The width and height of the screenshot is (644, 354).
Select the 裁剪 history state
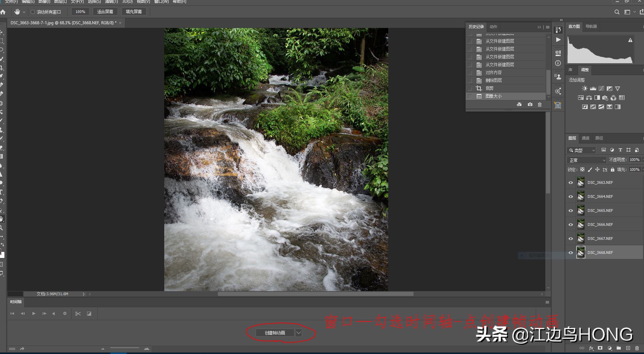coord(489,88)
